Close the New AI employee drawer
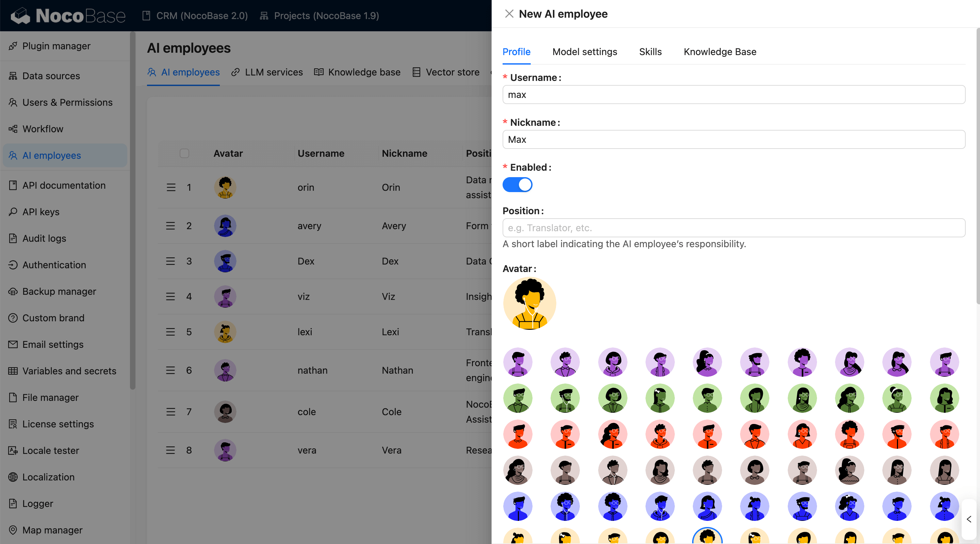This screenshot has height=544, width=980. click(509, 14)
